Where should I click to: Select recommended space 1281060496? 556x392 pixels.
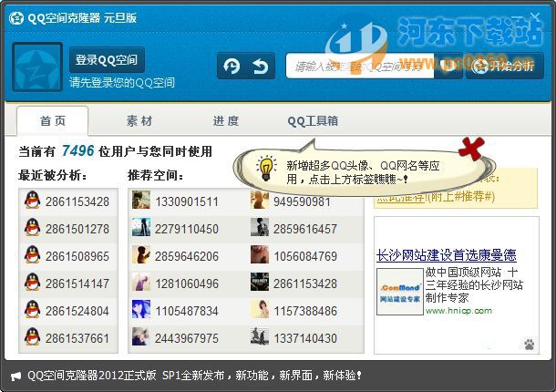[x=187, y=284]
